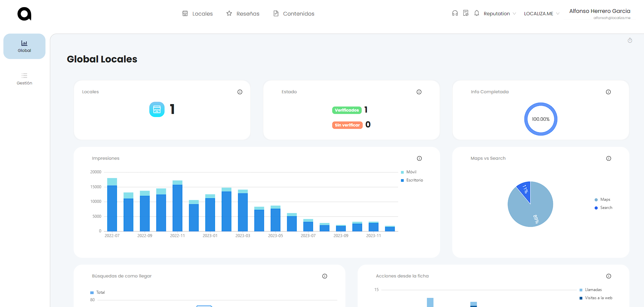Expand the LOCALIZA.ME account dropdown
The image size is (644, 307).
(542, 14)
